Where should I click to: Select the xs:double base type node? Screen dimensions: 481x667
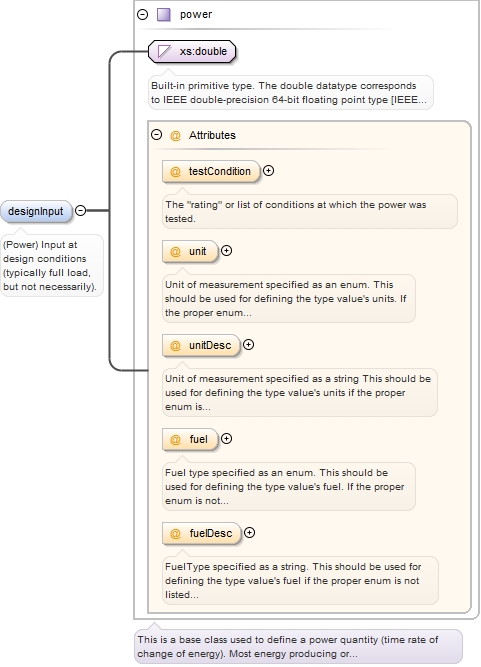(x=192, y=51)
